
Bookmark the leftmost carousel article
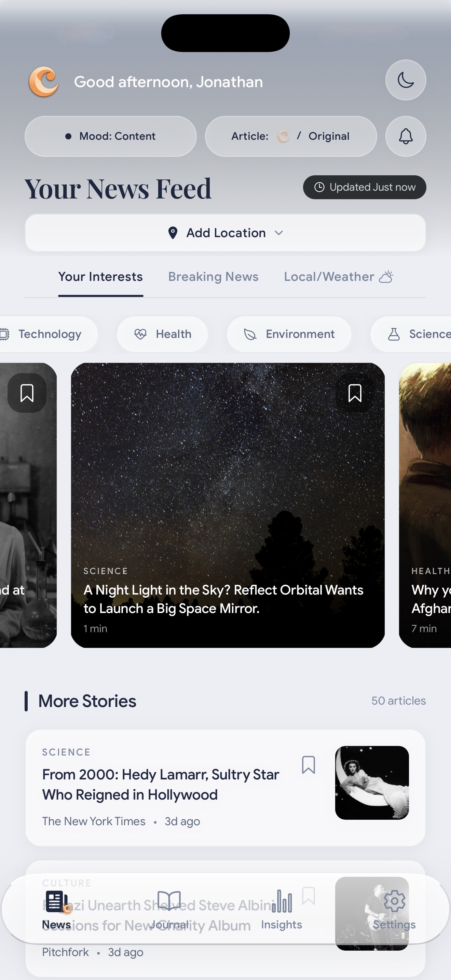27,393
